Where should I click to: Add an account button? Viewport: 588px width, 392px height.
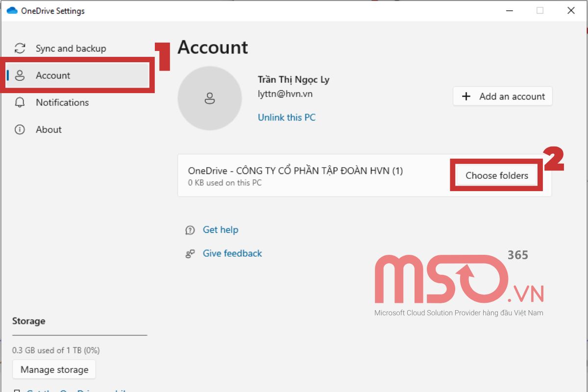[503, 97]
